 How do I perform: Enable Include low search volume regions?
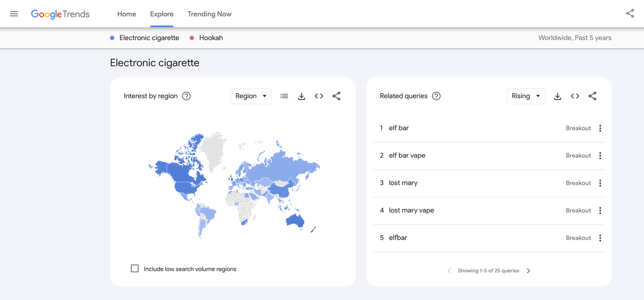pyautogui.click(x=135, y=269)
